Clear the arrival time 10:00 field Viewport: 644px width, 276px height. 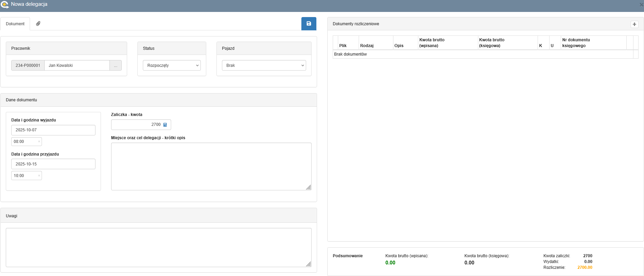coord(39,176)
